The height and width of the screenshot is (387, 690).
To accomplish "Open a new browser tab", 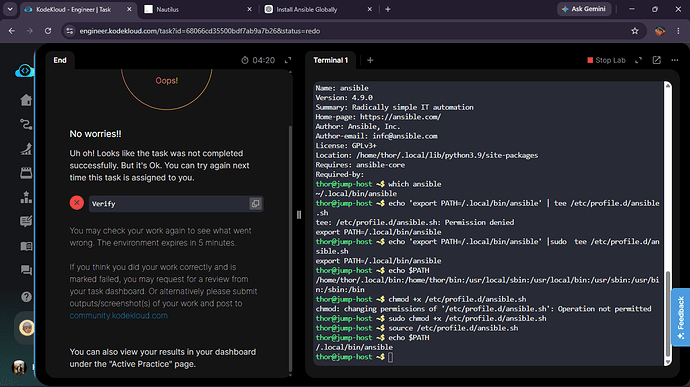I will click(388, 9).
